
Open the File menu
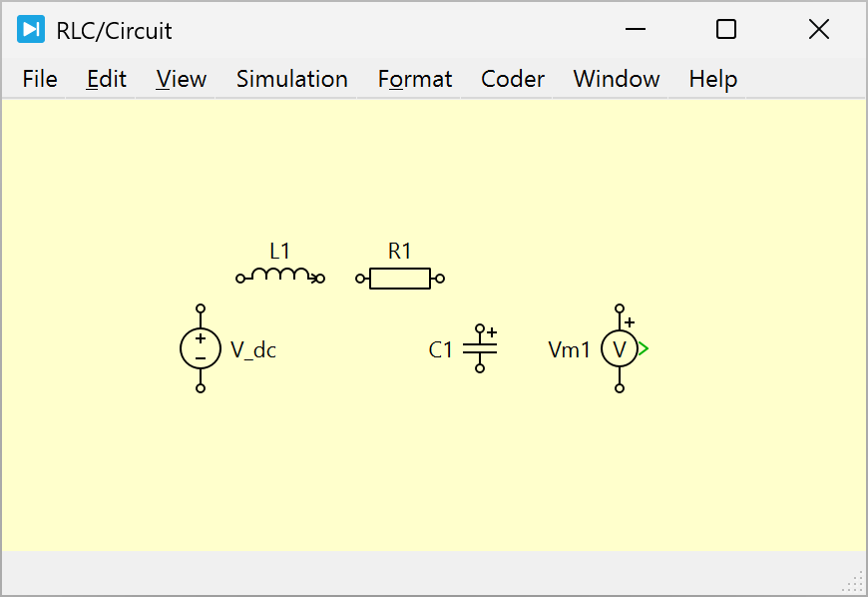(x=40, y=79)
